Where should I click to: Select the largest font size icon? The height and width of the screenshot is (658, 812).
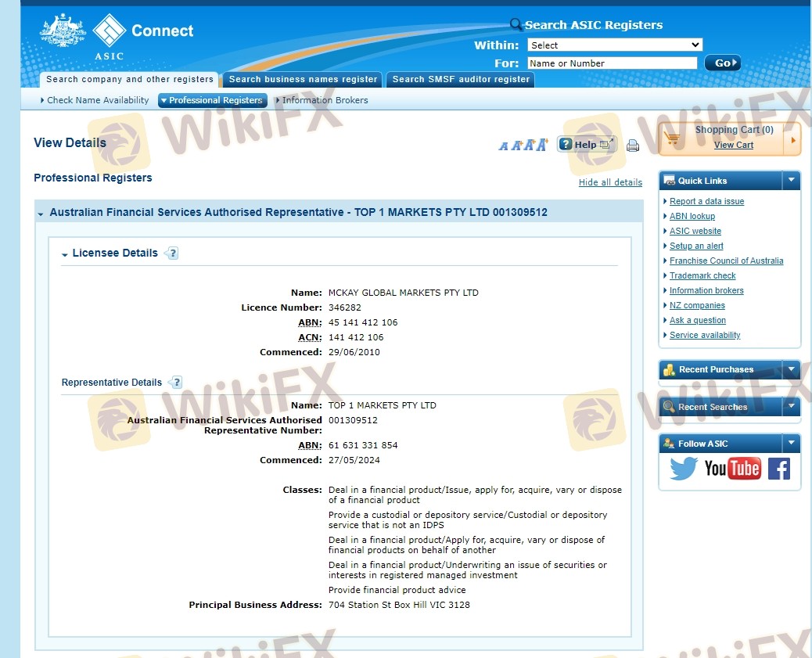point(541,145)
